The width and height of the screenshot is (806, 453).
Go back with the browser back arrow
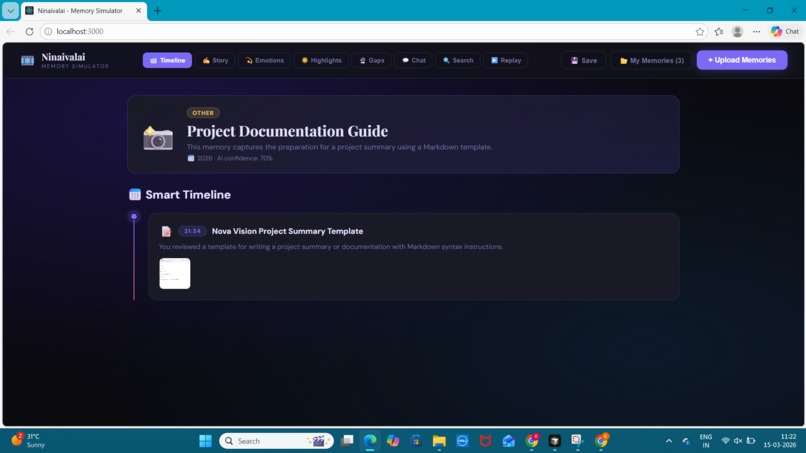click(x=10, y=31)
